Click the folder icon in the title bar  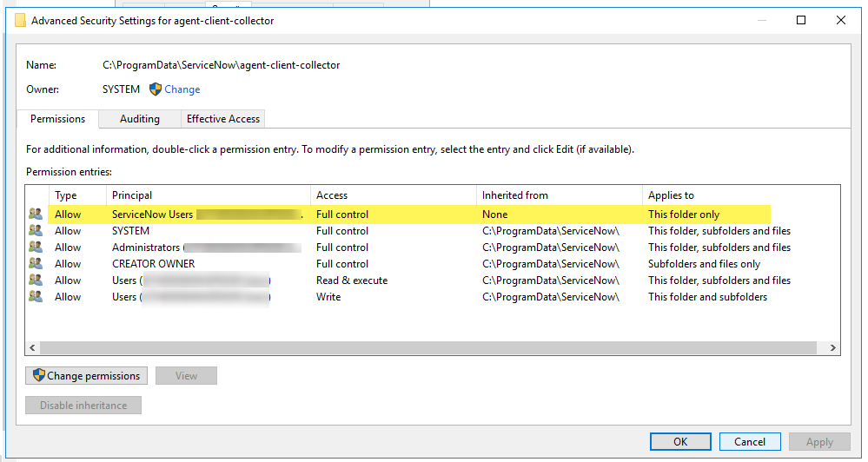coord(21,21)
